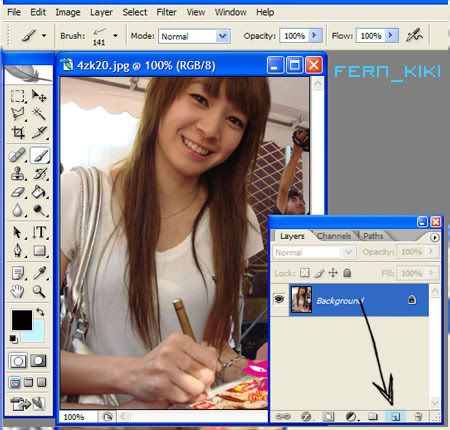Switch to Full Screen with Menu Bar
This screenshot has height=430, width=450.
point(28,382)
